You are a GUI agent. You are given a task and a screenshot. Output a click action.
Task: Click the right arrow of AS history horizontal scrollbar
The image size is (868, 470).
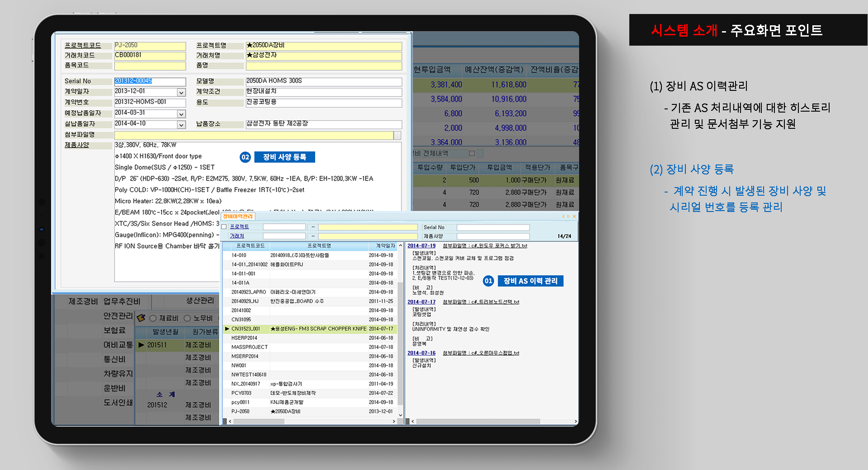(x=575, y=421)
